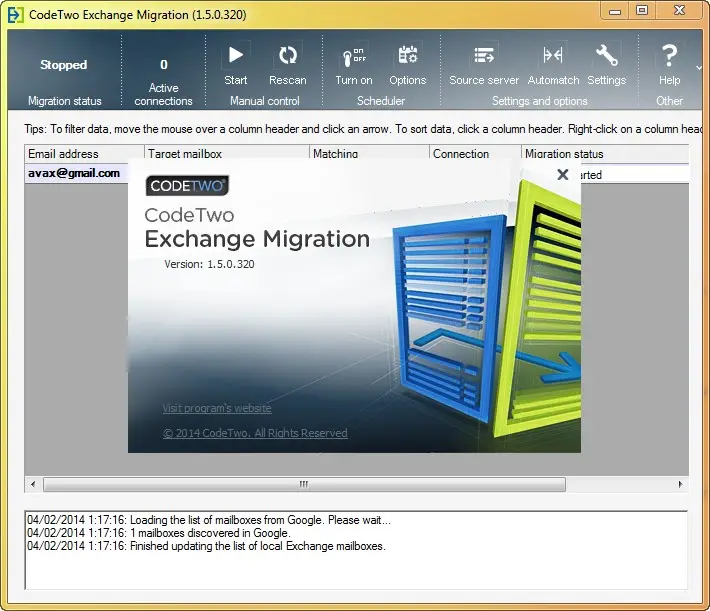Click the 'Version: 1.5.0.320' text

[x=209, y=264]
